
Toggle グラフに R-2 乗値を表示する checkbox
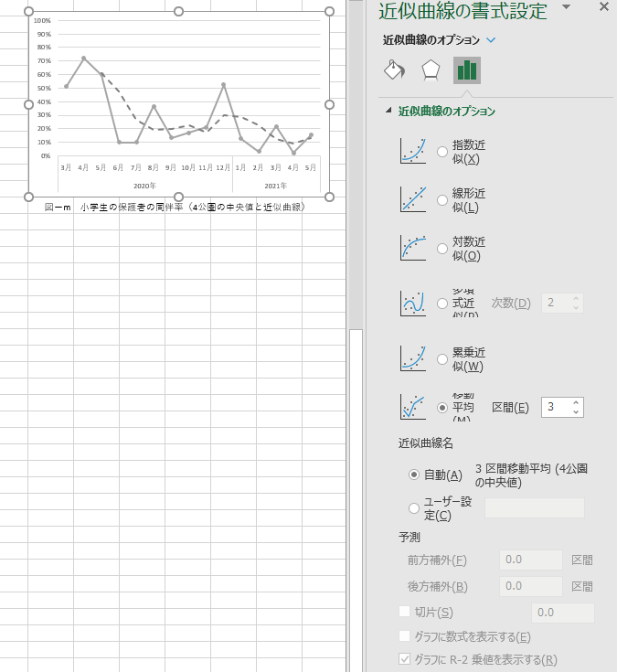[404, 658]
